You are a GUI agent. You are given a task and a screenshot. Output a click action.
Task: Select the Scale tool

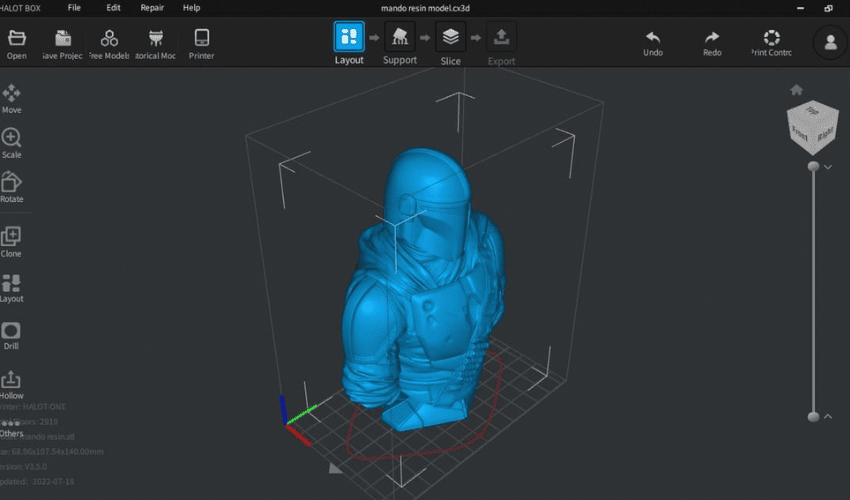11,143
